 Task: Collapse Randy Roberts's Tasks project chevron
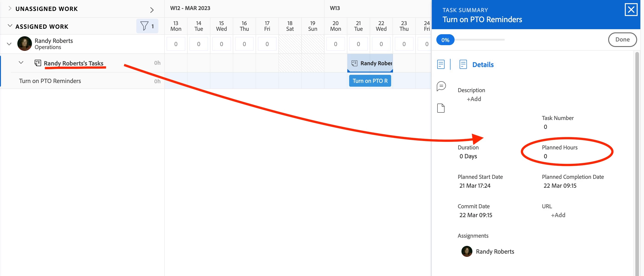click(21, 63)
